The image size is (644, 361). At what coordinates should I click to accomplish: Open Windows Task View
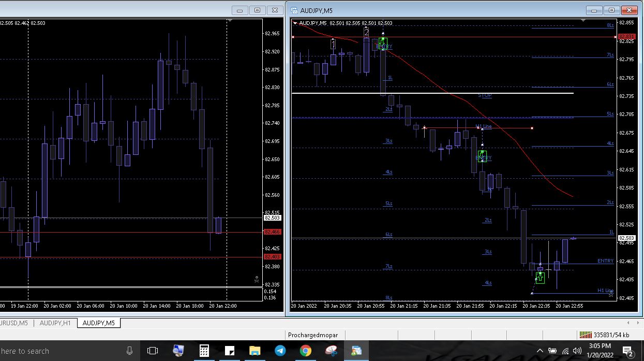click(x=152, y=351)
